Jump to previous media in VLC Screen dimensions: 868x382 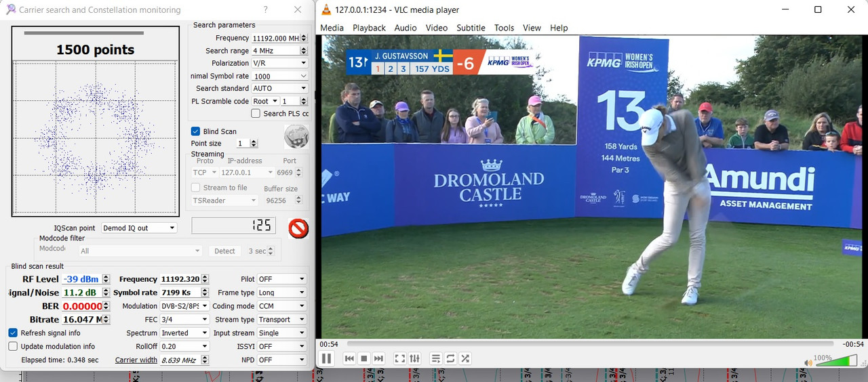point(349,358)
